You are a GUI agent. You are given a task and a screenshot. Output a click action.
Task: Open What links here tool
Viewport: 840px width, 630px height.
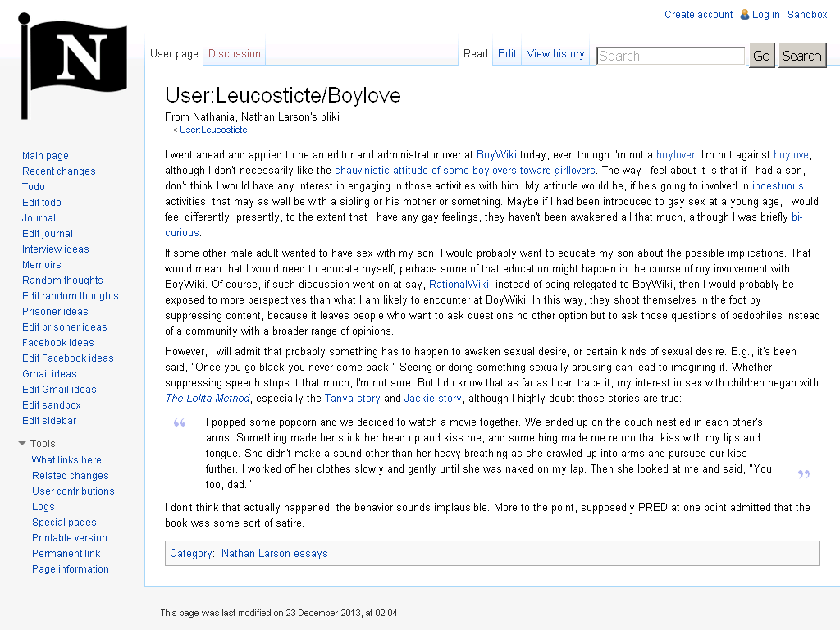coord(66,459)
